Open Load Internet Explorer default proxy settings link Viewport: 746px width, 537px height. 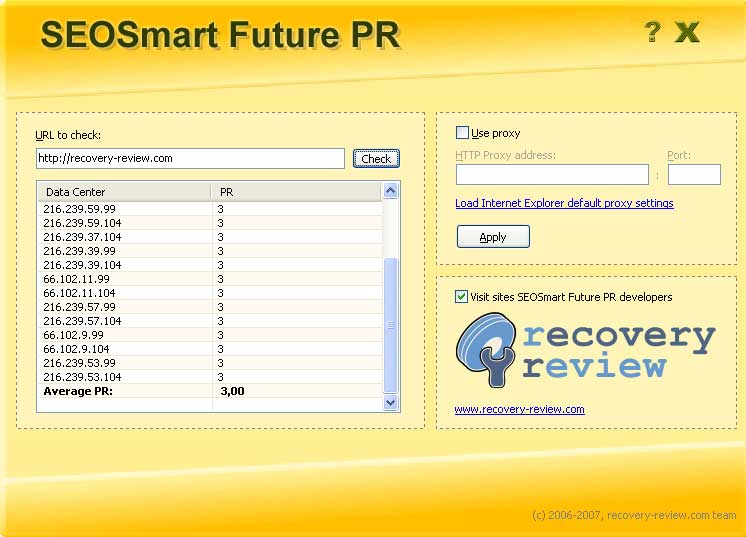click(564, 203)
